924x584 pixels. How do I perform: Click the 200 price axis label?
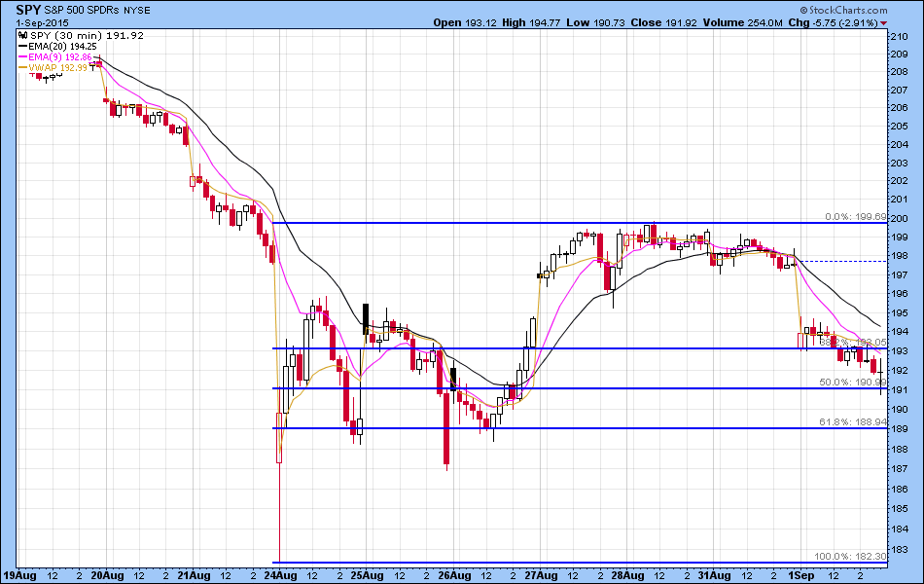(x=900, y=219)
